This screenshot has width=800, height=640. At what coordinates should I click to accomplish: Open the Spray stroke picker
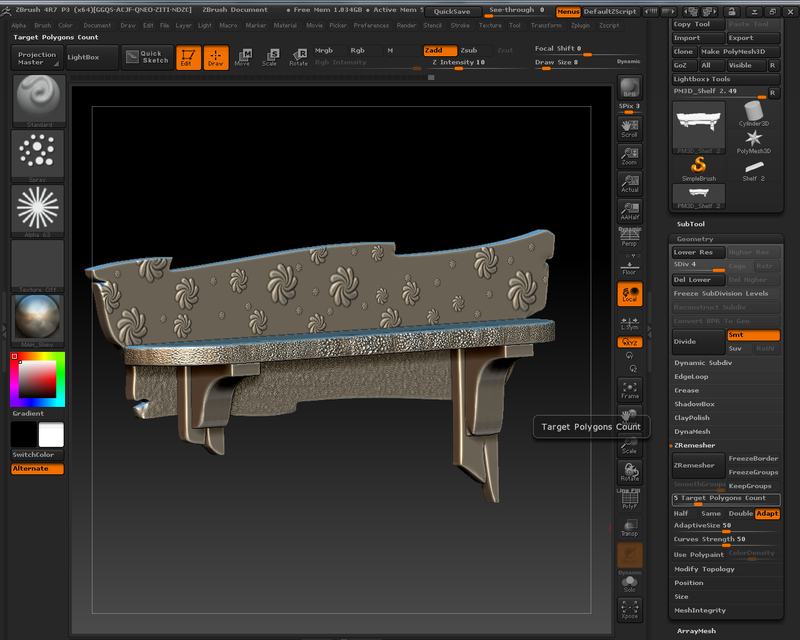click(x=38, y=156)
